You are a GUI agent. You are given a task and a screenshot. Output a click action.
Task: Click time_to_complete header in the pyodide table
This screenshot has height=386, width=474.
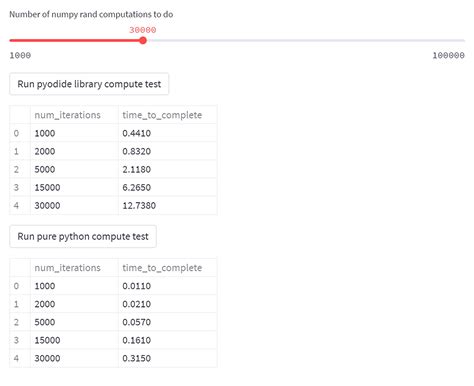click(168, 115)
